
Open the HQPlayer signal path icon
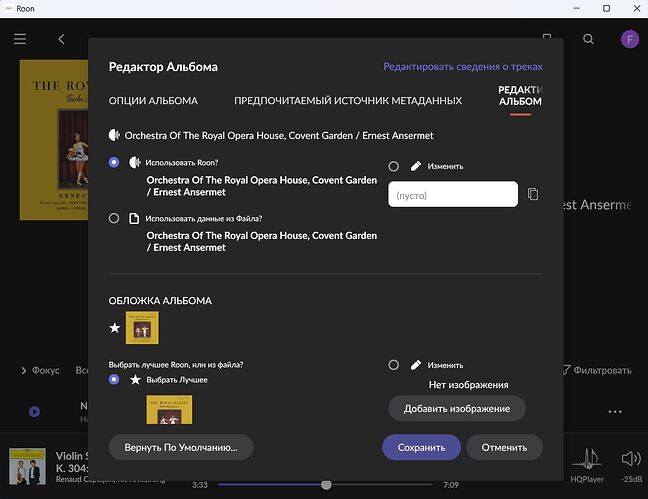[588, 459]
